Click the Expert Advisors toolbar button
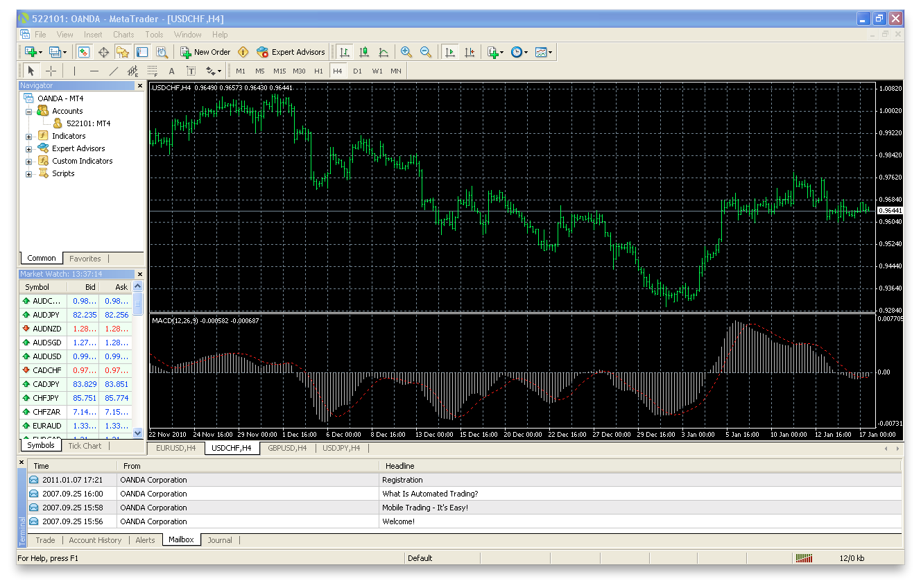This screenshot has height=588, width=921. (x=291, y=52)
